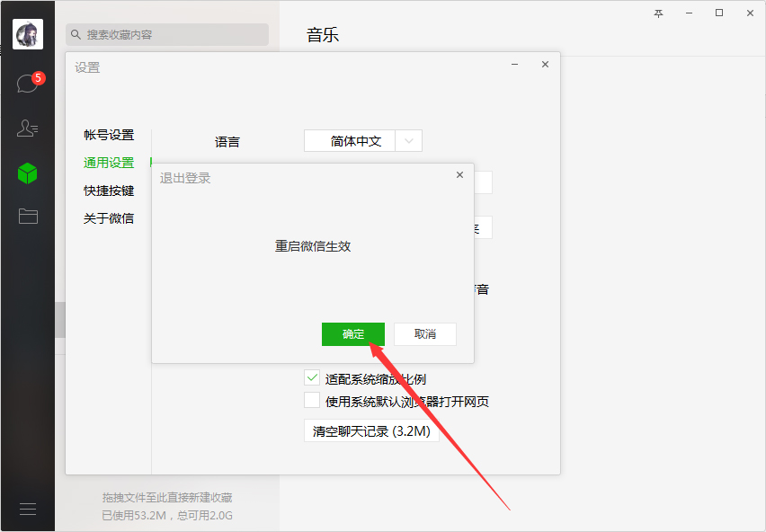766x532 pixels.
Task: Open the Chats icon in sidebar
Action: 27,81
